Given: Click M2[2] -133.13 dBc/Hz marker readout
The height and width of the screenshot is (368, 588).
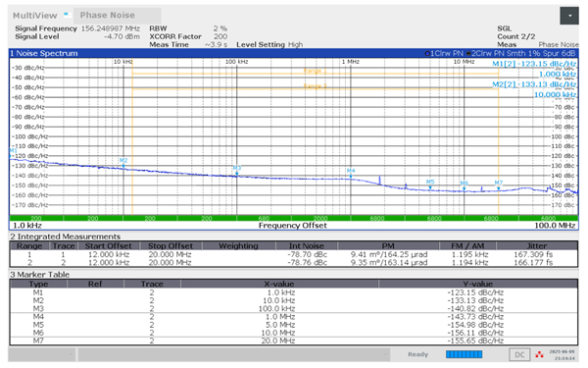Looking at the screenshot, I should [534, 84].
